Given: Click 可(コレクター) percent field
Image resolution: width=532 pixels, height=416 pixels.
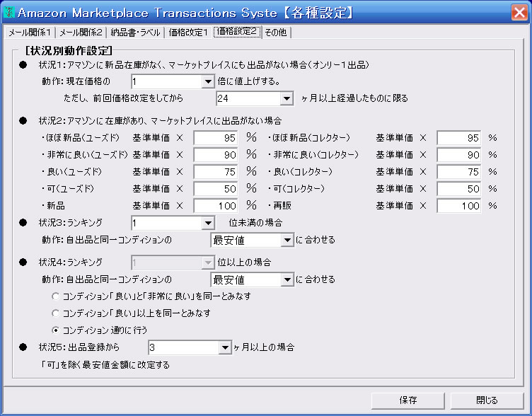Looking at the screenshot, I should tap(458, 189).
